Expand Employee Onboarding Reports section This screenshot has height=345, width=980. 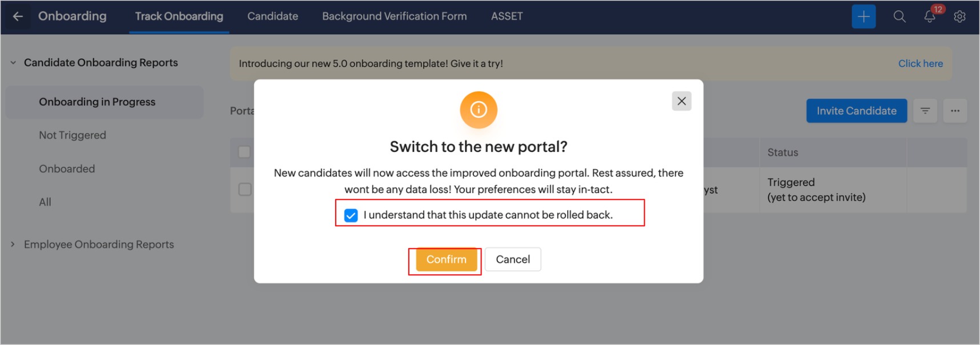pyautogui.click(x=13, y=244)
